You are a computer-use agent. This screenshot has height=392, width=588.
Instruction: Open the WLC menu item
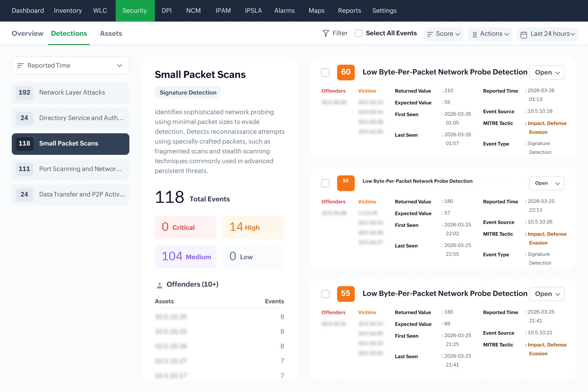pyautogui.click(x=100, y=11)
